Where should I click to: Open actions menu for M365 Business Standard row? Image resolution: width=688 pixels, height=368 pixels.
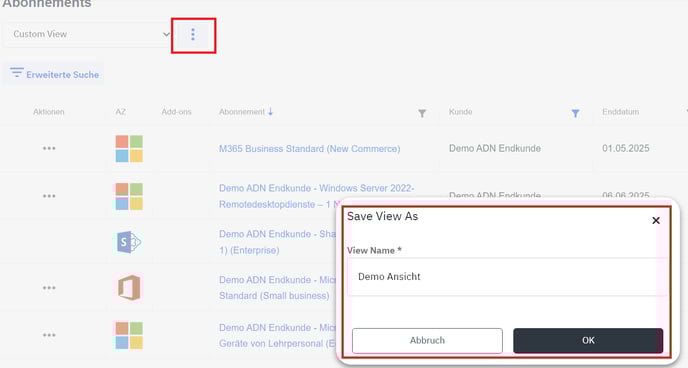(49, 148)
